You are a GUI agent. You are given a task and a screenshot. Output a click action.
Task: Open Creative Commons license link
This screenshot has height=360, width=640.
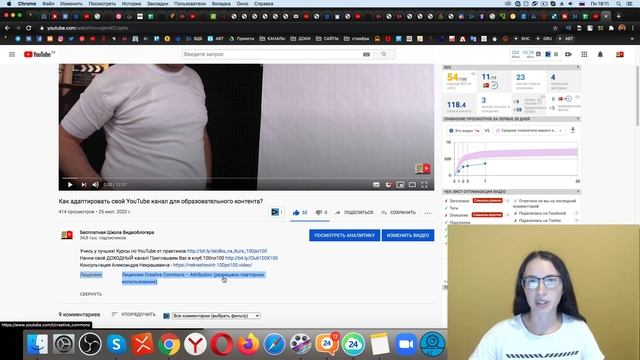(193, 278)
